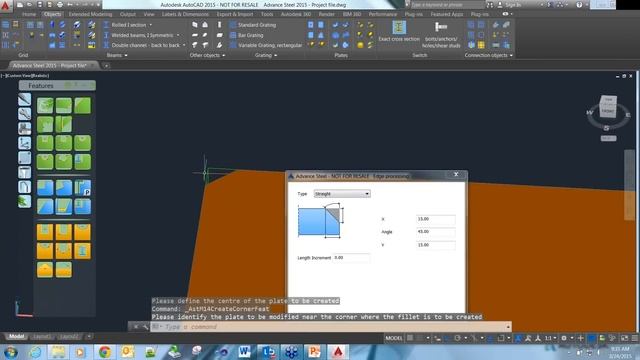Add new drawing tab with plus button

point(106,65)
